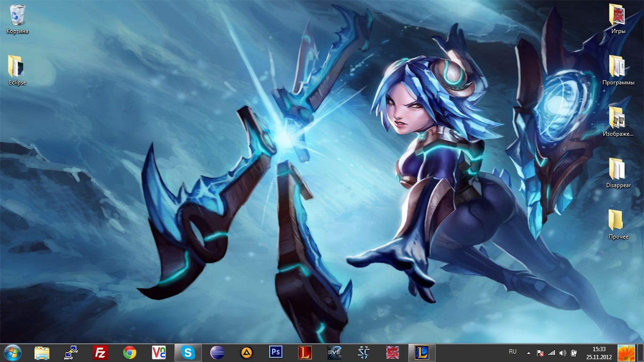Launch VNC viewer from taskbar
Image resolution: width=644 pixels, height=362 pixels.
(159, 353)
